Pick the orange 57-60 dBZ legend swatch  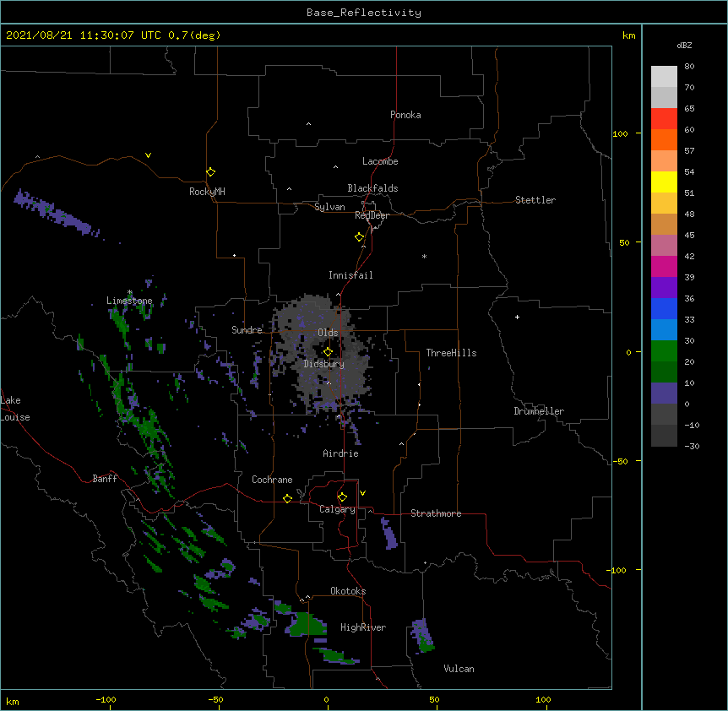[x=664, y=139]
